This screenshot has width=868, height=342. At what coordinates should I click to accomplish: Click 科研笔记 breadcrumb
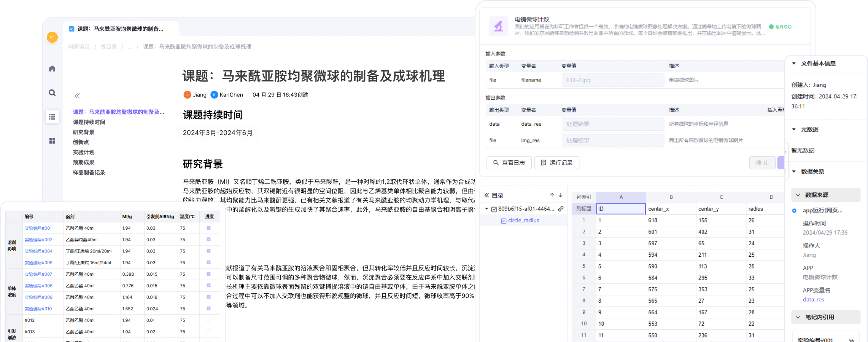pyautogui.click(x=79, y=47)
